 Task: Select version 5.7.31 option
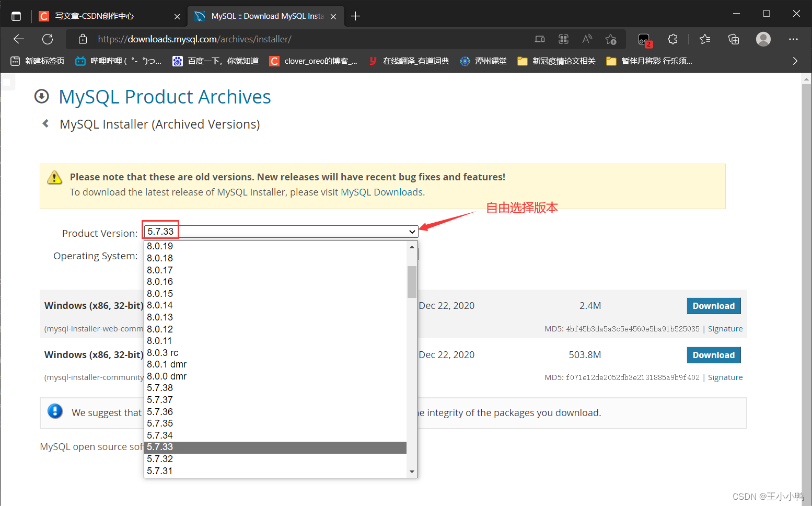[275, 471]
